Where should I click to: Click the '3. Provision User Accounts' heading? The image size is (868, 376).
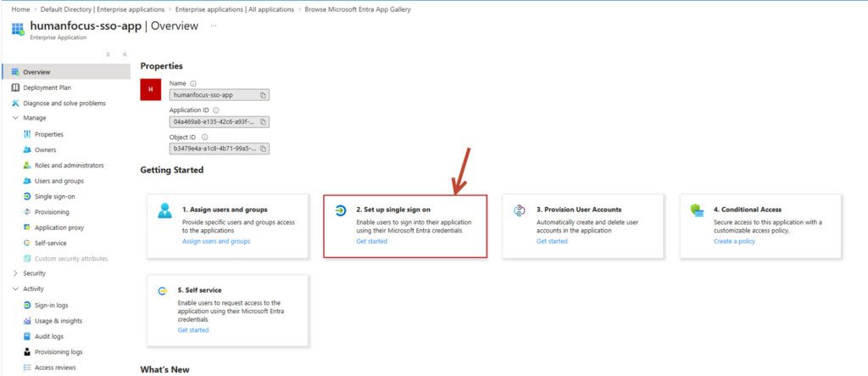pos(579,210)
